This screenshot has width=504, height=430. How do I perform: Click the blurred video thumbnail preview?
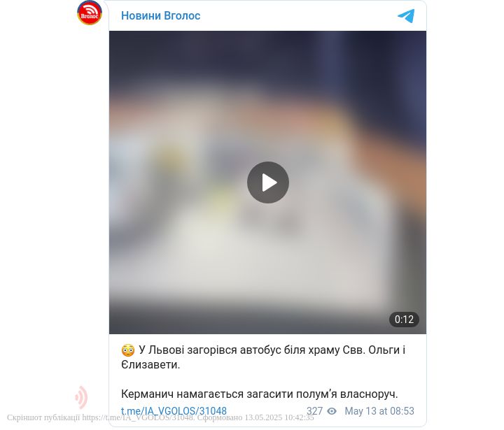267,182
